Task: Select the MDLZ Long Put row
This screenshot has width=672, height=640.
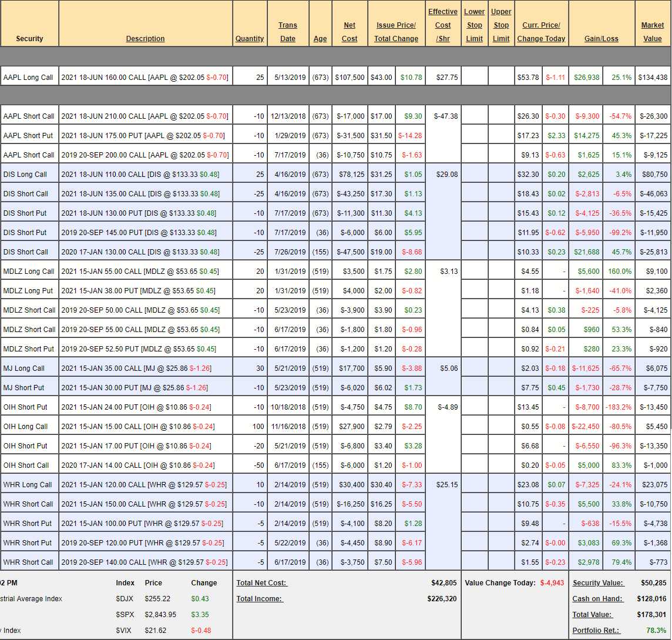Action: pyautogui.click(x=28, y=291)
